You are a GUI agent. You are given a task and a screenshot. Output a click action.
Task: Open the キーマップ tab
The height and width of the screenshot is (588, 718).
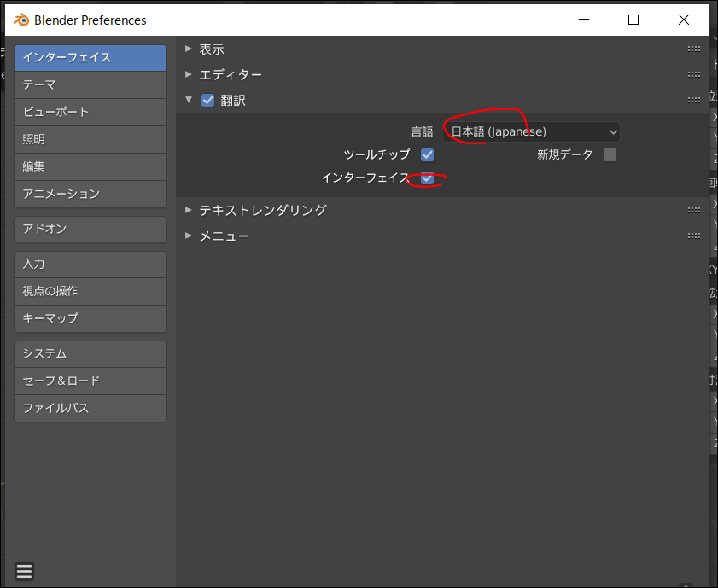(90, 318)
